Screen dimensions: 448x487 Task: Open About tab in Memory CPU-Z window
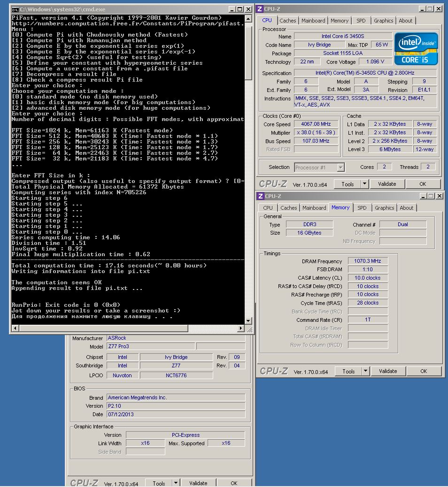(x=406, y=208)
